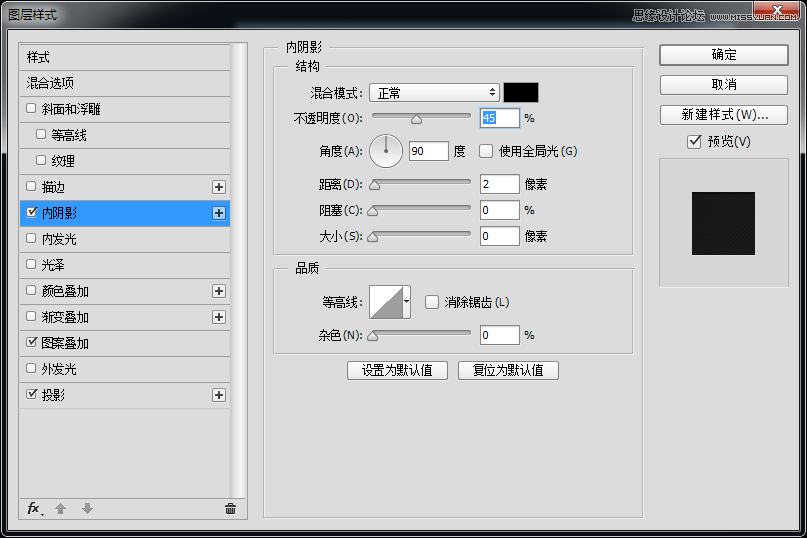807x538 pixels.
Task: Click the 距离 slider handle
Action: [x=375, y=185]
